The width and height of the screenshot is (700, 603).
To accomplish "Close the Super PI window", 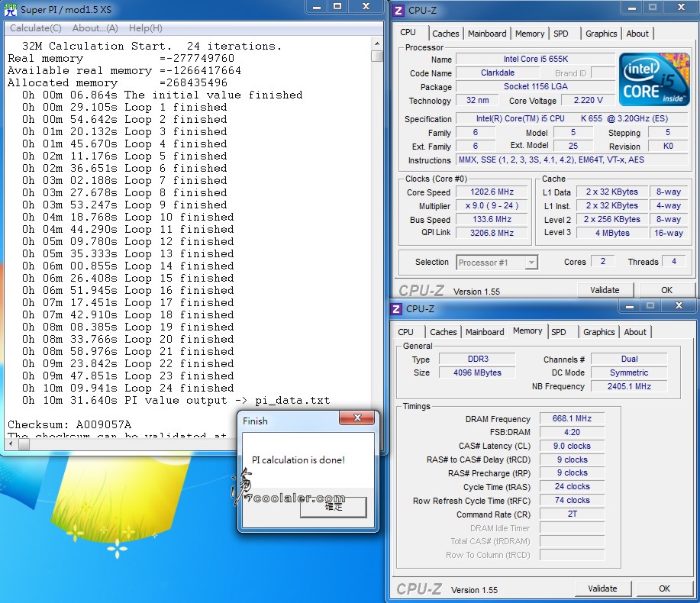I will tap(366, 7).
